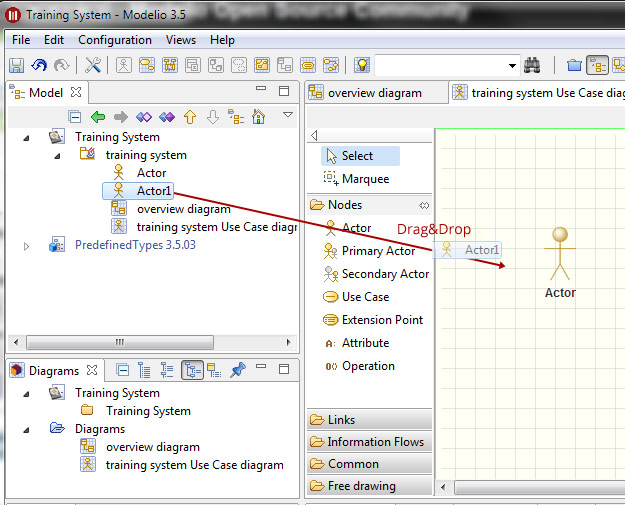Click the green back arrow in Model panel

click(x=98, y=117)
